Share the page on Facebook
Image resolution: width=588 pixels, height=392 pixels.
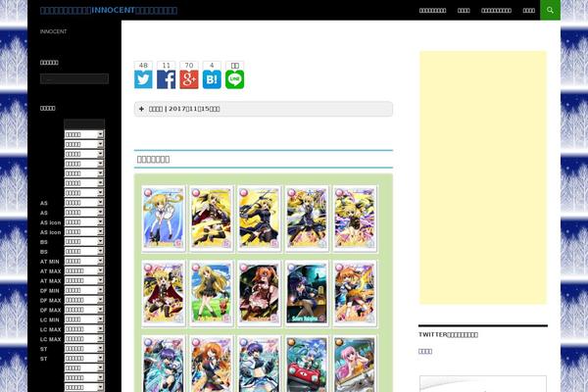167,79
